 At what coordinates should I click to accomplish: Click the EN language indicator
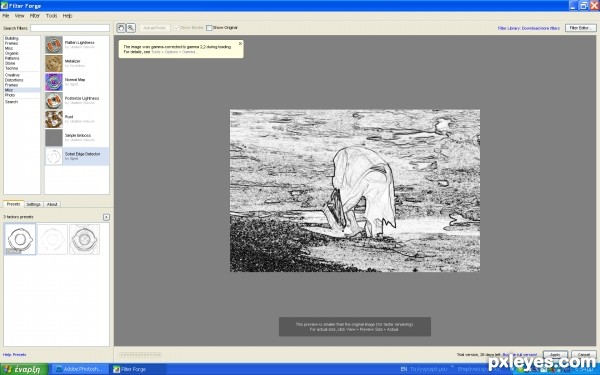click(x=404, y=369)
